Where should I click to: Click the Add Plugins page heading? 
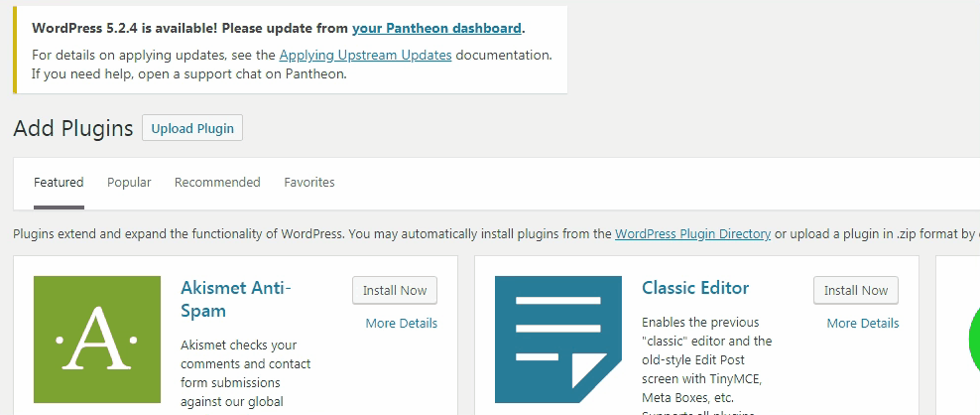(x=73, y=128)
